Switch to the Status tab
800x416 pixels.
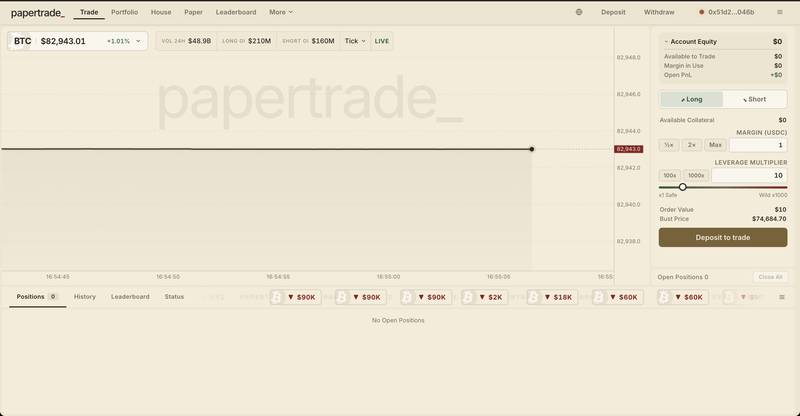click(x=174, y=297)
